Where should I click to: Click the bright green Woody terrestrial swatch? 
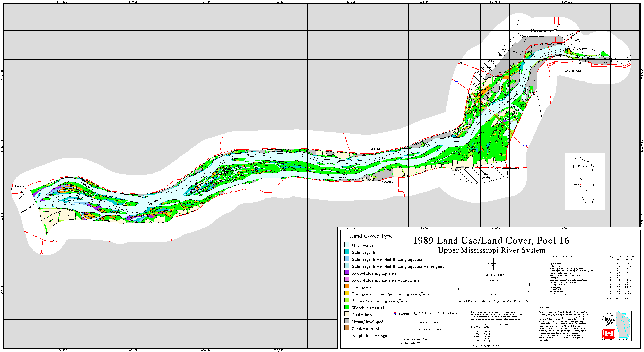pos(347,307)
